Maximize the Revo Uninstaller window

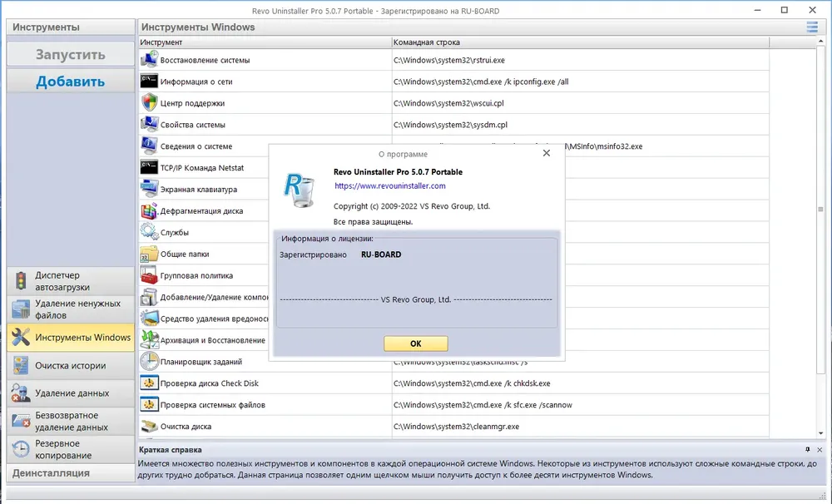[x=785, y=10]
